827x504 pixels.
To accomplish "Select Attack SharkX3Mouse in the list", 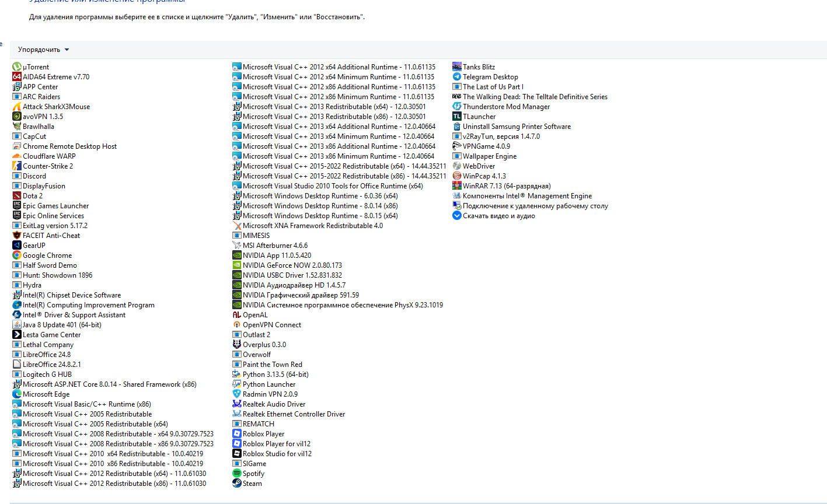I will [x=51, y=107].
